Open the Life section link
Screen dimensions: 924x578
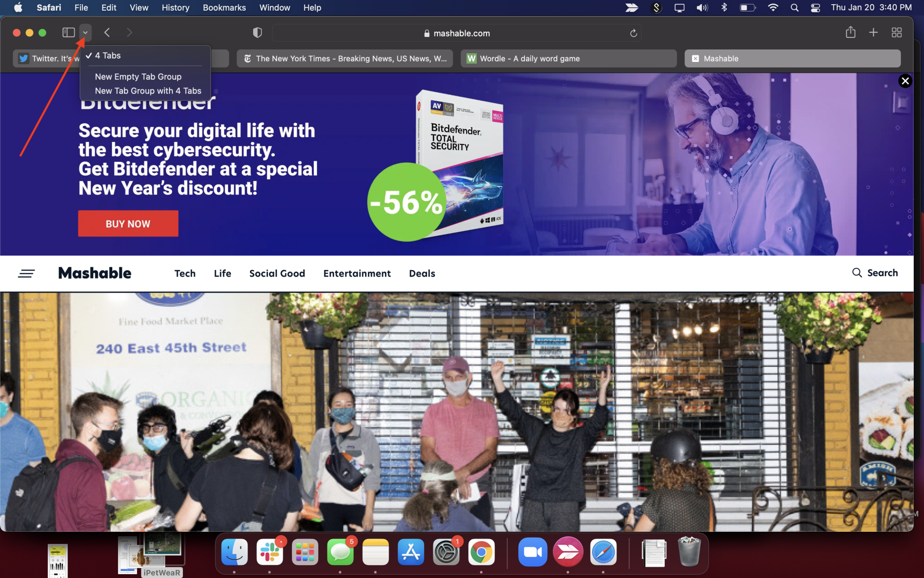point(222,274)
